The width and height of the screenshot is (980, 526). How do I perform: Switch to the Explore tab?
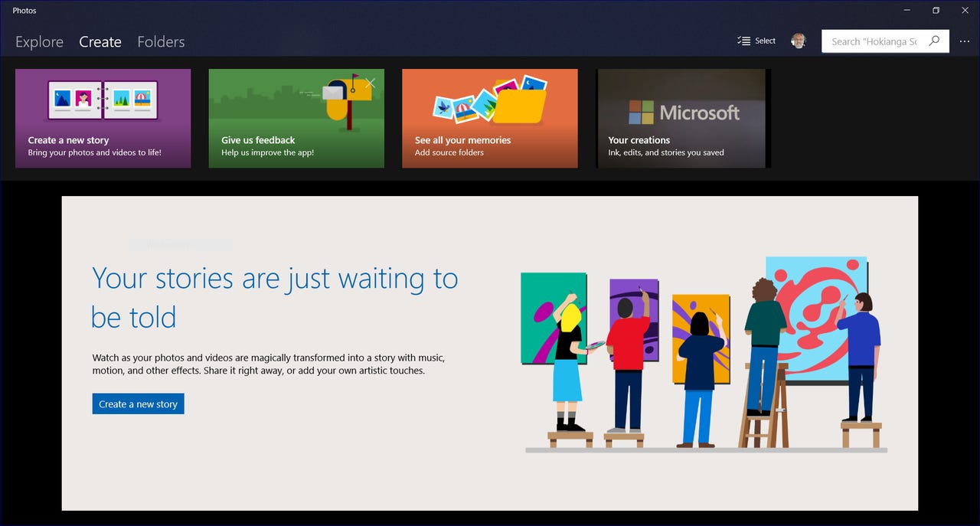click(x=39, y=42)
